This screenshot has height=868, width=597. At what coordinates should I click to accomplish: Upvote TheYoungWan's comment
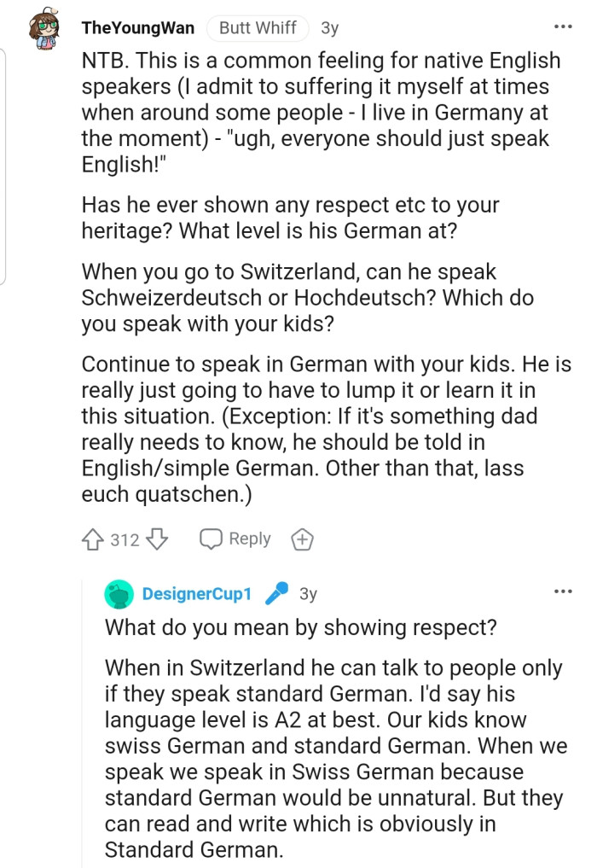point(92,539)
